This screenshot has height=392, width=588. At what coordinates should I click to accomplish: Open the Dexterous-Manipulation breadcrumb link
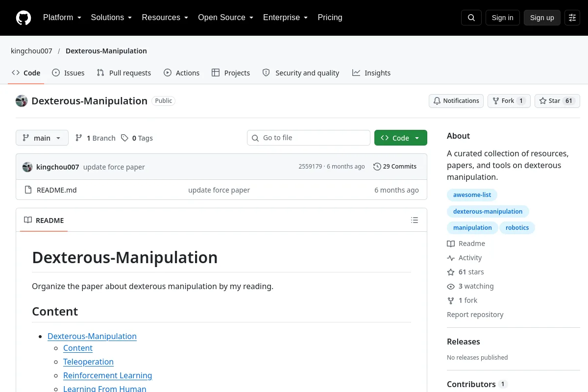106,51
